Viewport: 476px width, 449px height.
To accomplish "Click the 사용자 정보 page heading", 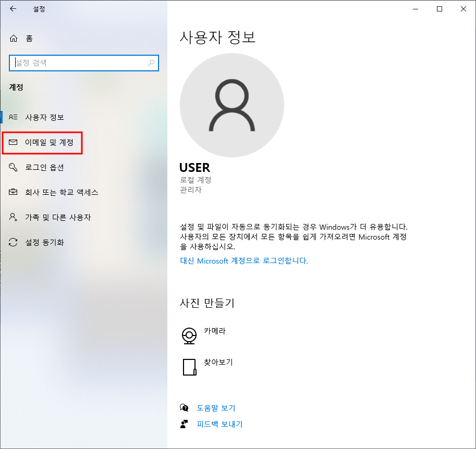I will [217, 38].
